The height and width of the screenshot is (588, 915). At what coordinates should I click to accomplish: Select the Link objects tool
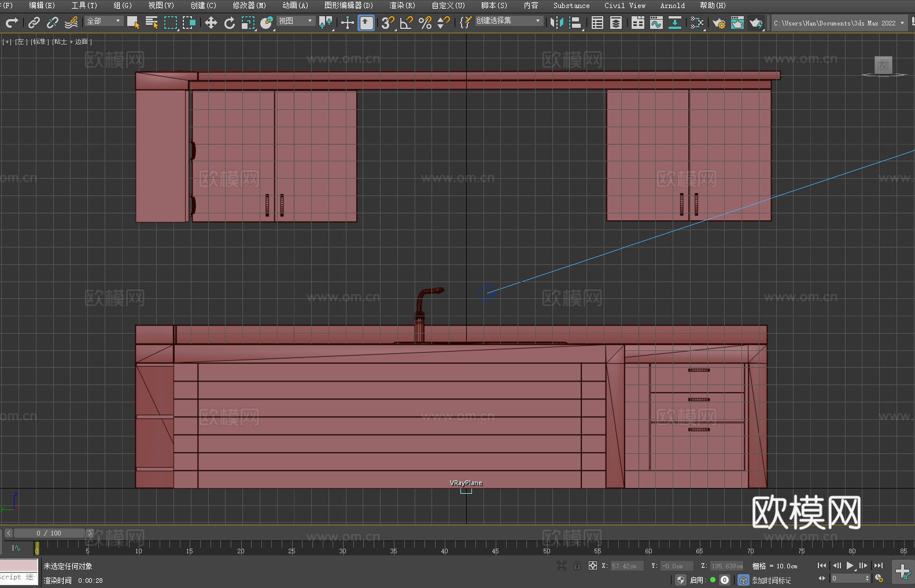(x=34, y=23)
